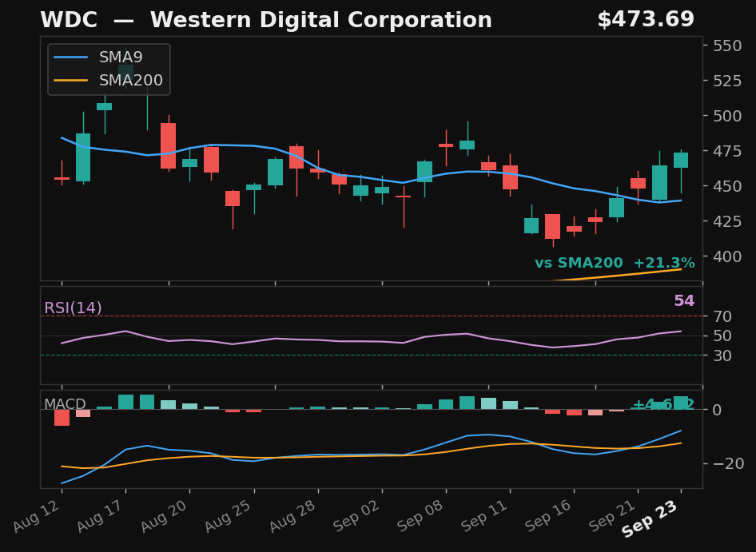
Task: Click the 550 price axis label
Action: coord(727,46)
